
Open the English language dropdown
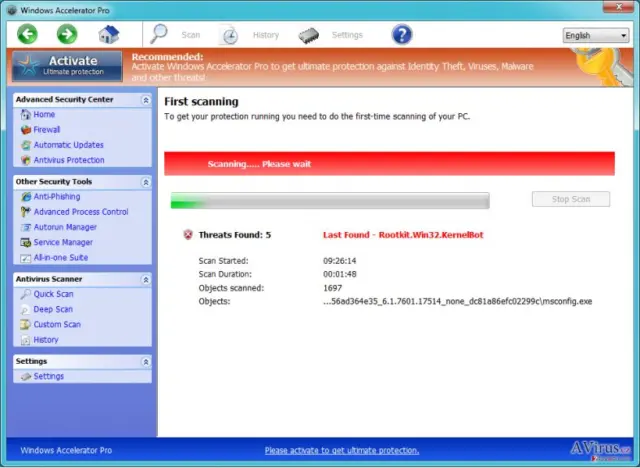click(596, 35)
